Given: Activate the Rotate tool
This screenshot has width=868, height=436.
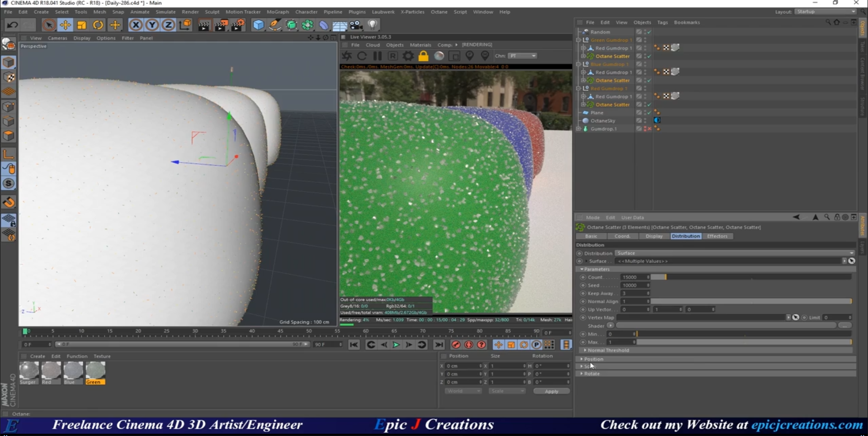Looking at the screenshot, I should pyautogui.click(x=98, y=25).
